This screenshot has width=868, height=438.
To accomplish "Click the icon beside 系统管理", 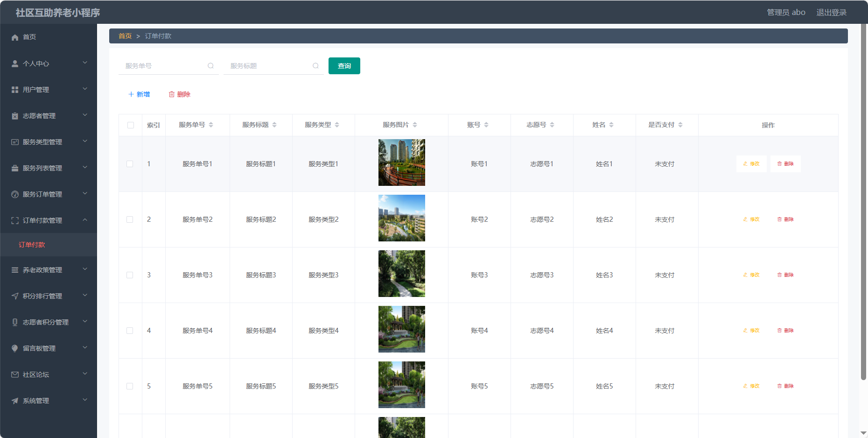I will [x=15, y=401].
